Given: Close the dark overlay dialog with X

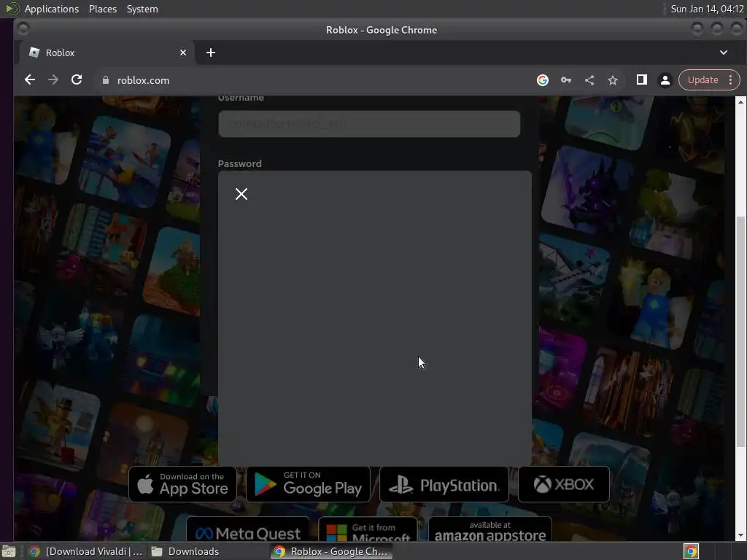Looking at the screenshot, I should pos(241,194).
